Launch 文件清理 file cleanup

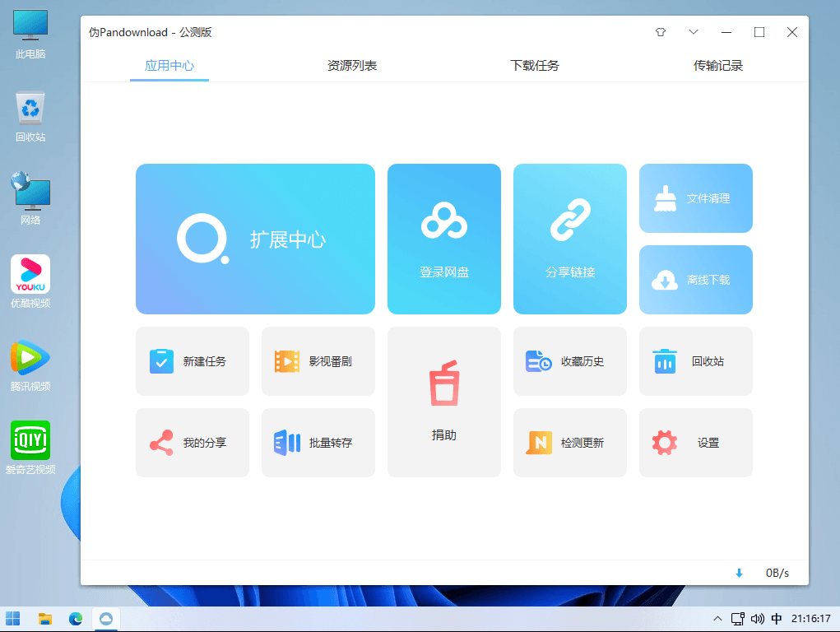(x=696, y=198)
